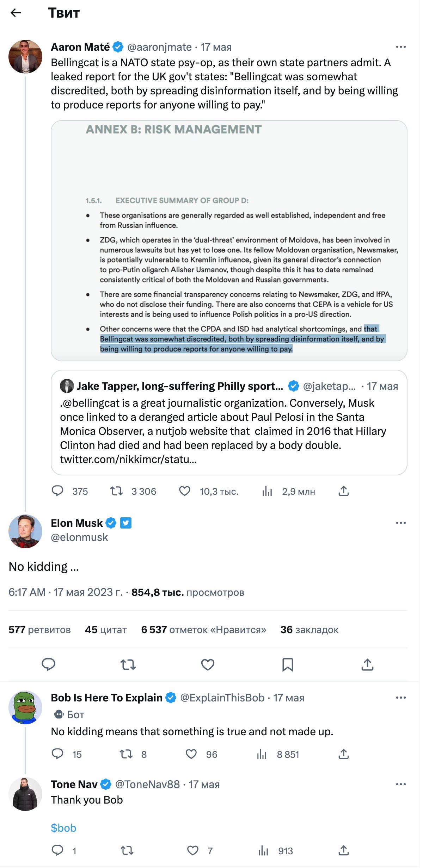Screen dimensions: 429x868
Task: Open Elon Musk's profile picture
Action: [25, 531]
